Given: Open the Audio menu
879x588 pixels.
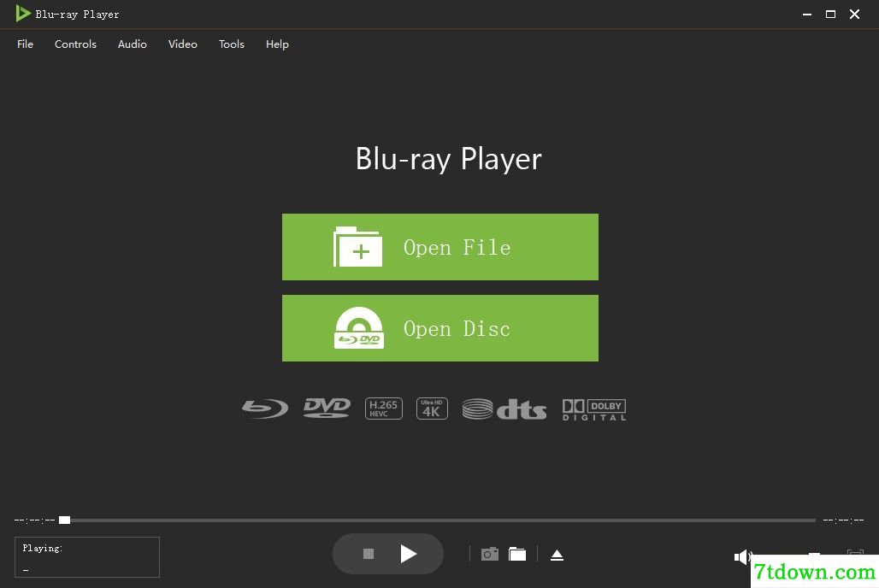Looking at the screenshot, I should point(133,44).
